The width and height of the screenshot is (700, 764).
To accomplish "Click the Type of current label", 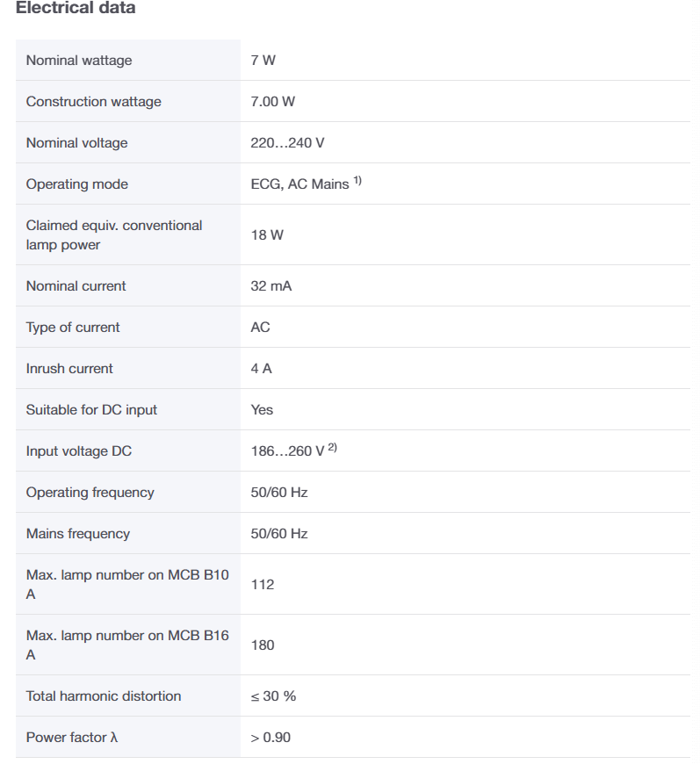I will coord(73,327).
